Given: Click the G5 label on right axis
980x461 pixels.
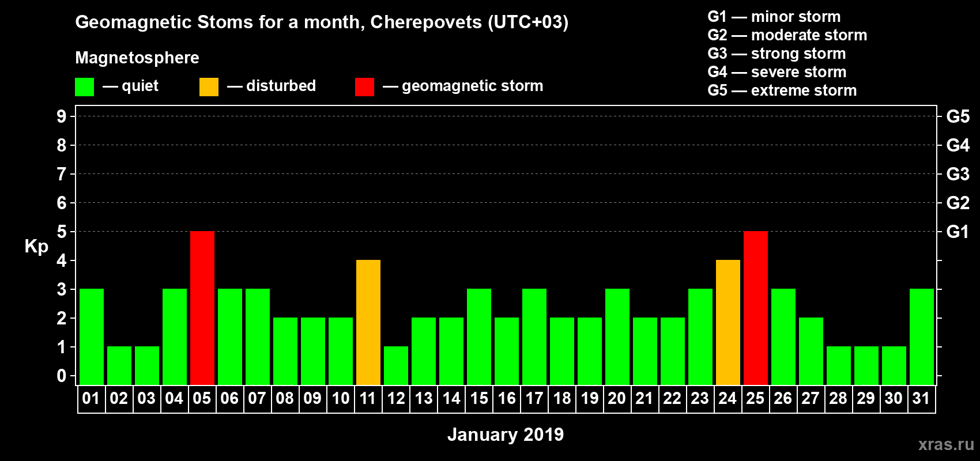Looking at the screenshot, I should (958, 116).
